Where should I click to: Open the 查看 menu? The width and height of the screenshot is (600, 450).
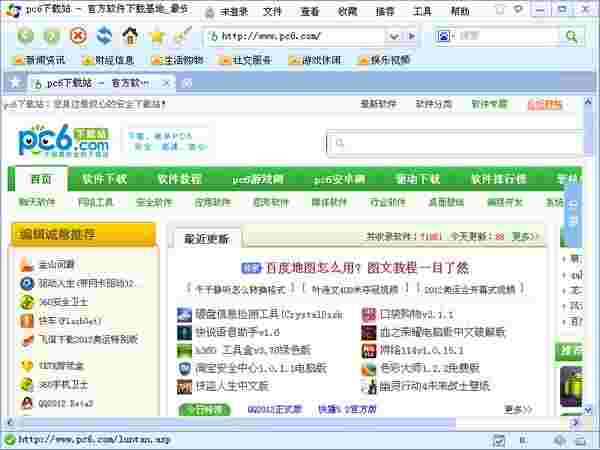pyautogui.click(x=310, y=11)
